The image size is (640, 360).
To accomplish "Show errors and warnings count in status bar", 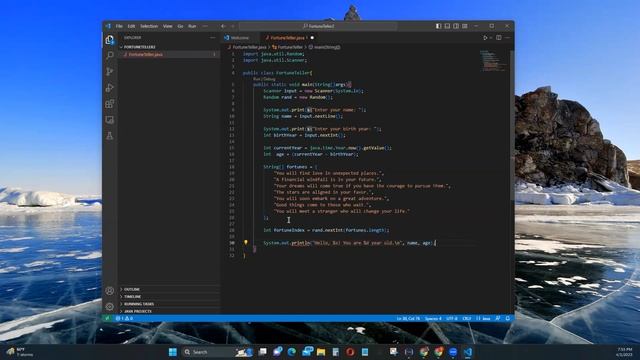I will click(124, 318).
